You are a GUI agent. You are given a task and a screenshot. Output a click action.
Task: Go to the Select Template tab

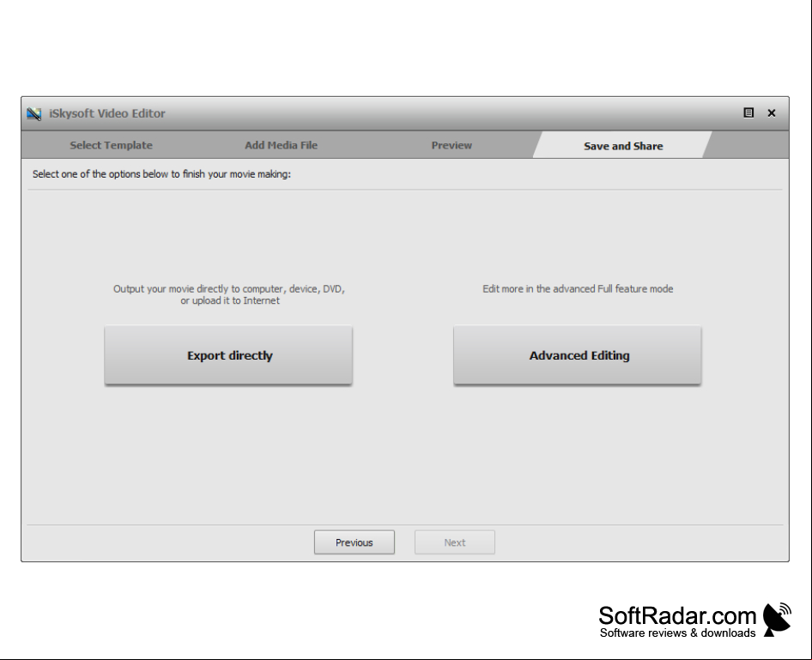click(112, 145)
